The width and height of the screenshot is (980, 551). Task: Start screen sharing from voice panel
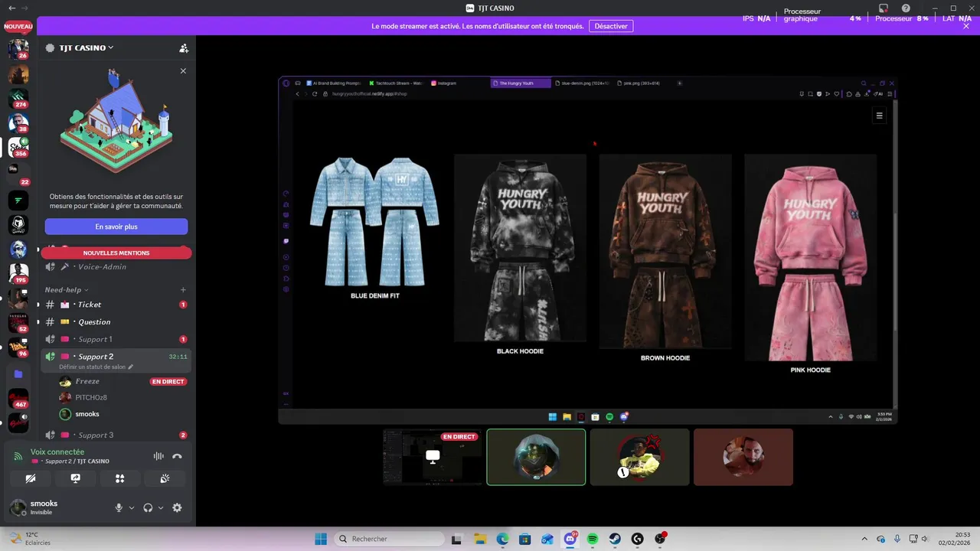(75, 478)
